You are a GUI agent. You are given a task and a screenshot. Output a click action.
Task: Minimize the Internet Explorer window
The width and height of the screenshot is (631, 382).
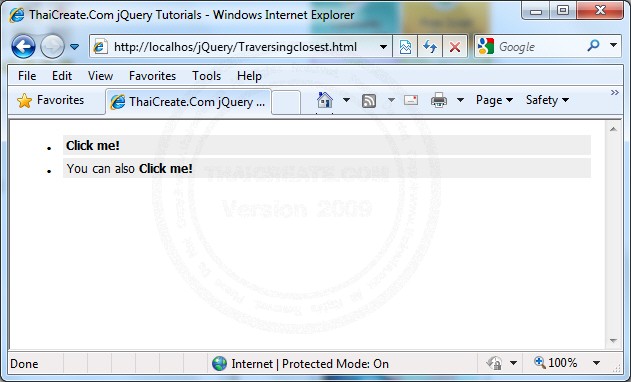pos(536,11)
